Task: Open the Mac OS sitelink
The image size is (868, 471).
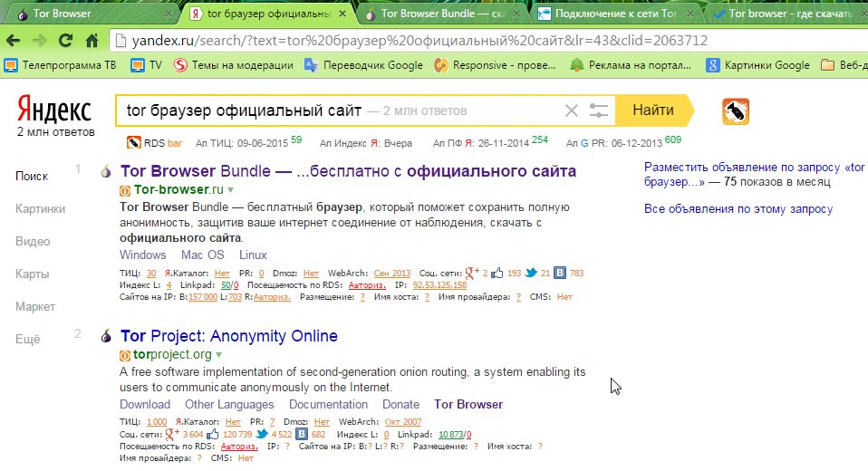Action: 203,255
